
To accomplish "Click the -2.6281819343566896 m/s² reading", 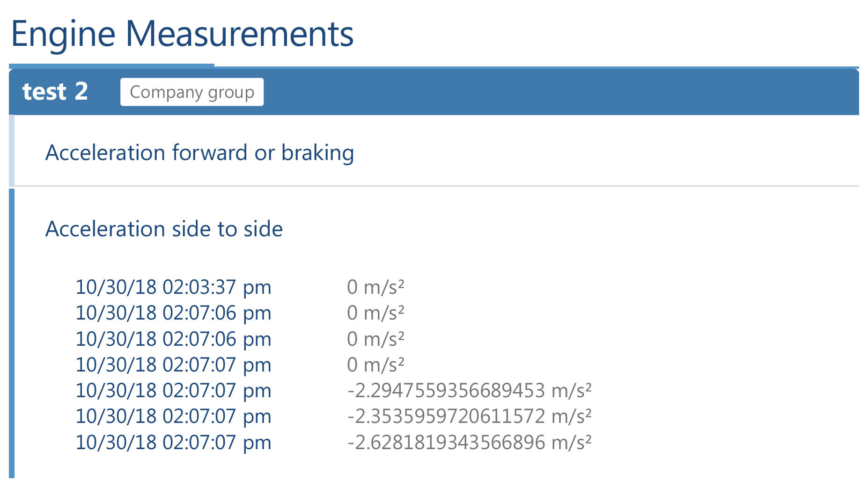I will [x=470, y=441].
